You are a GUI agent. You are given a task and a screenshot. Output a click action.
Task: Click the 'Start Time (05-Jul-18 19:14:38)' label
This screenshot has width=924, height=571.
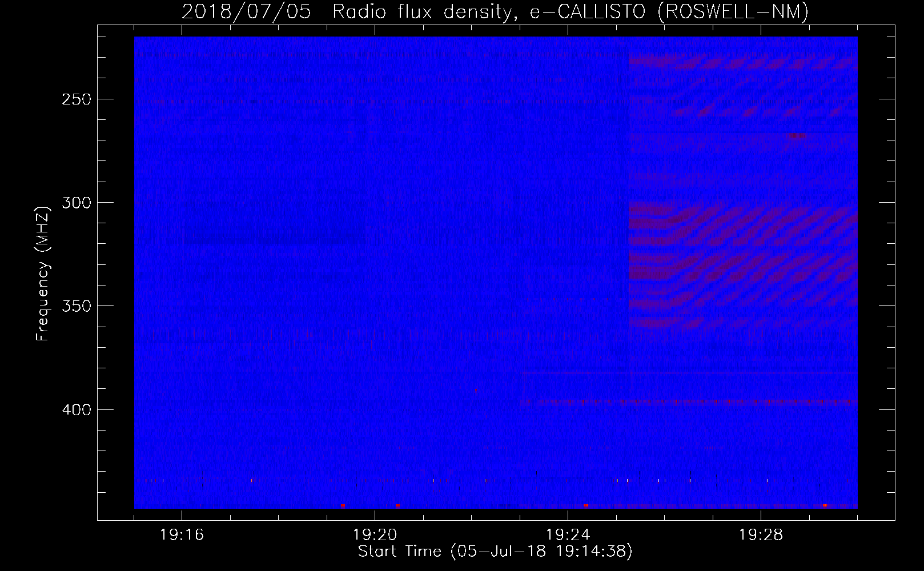[x=495, y=552]
